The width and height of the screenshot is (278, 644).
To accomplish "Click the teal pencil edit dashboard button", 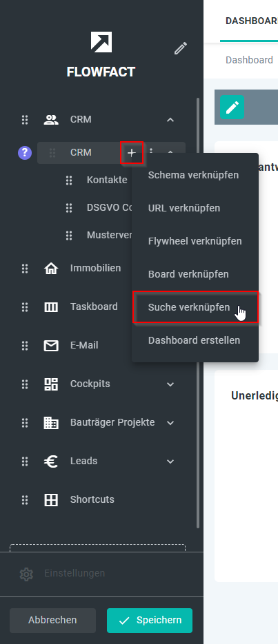I will (x=232, y=107).
